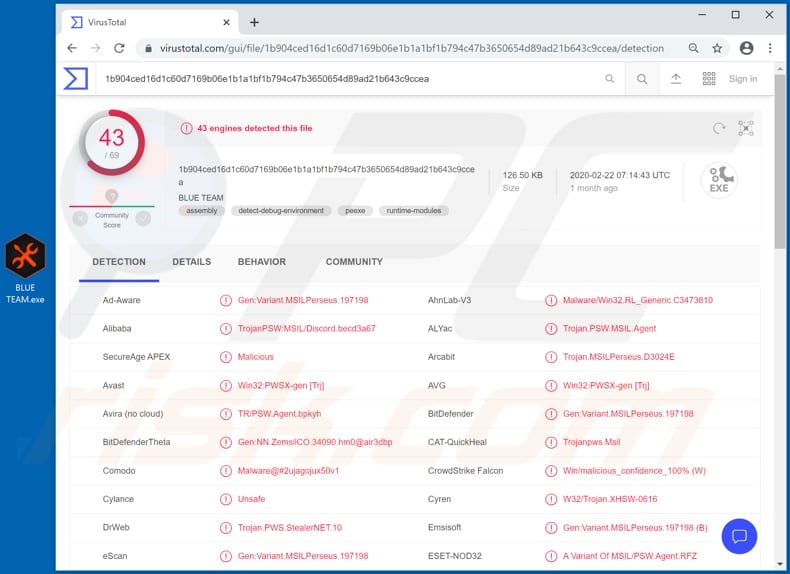Click Cyren W32/Trojan.XHSW-0616 result
The height and width of the screenshot is (574, 790).
pyautogui.click(x=610, y=499)
